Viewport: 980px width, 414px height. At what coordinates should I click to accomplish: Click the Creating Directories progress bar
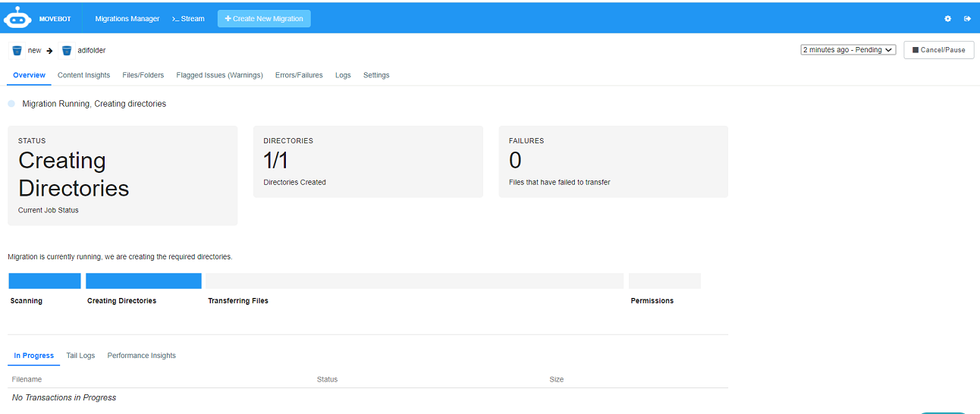click(x=143, y=281)
